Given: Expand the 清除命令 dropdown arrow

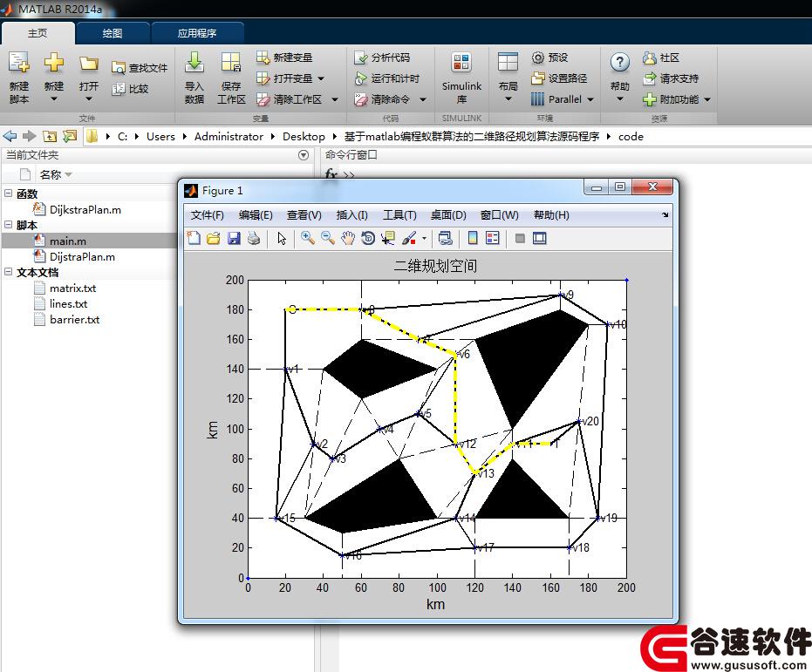Looking at the screenshot, I should click(x=423, y=99).
